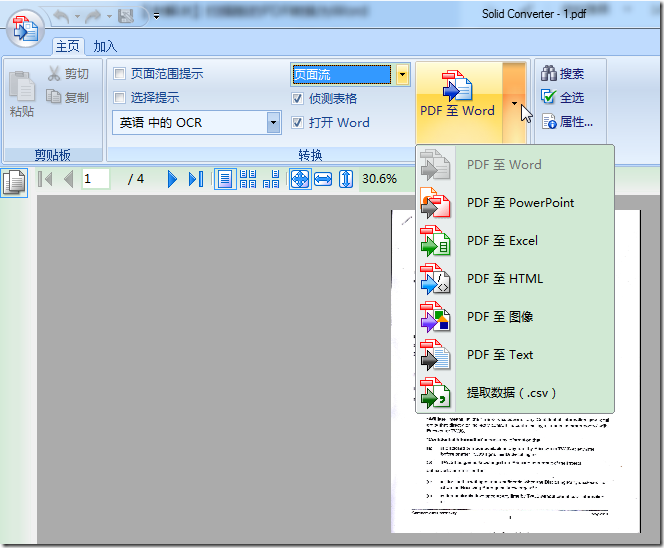Click the 复制 copy button

(x=68, y=97)
